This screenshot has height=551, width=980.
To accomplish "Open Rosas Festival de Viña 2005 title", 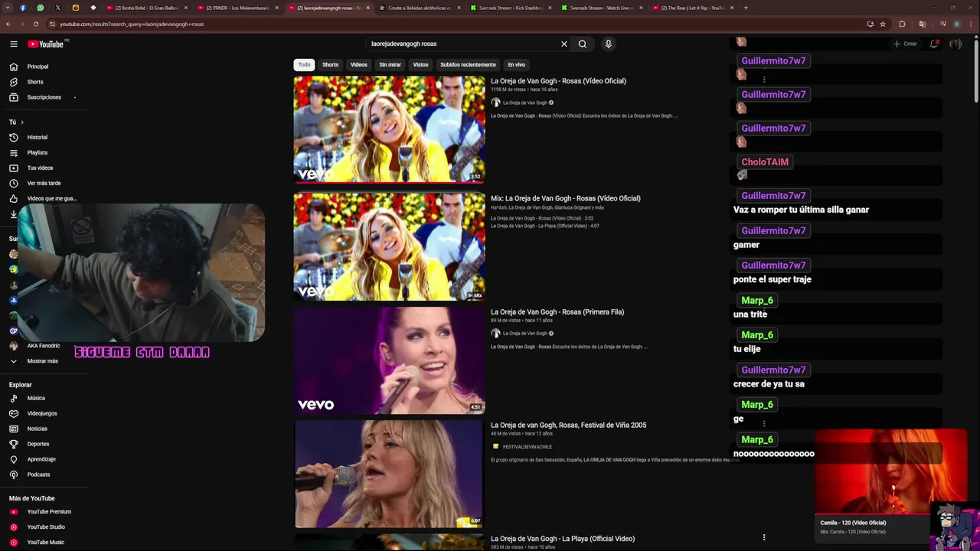I will (x=568, y=425).
